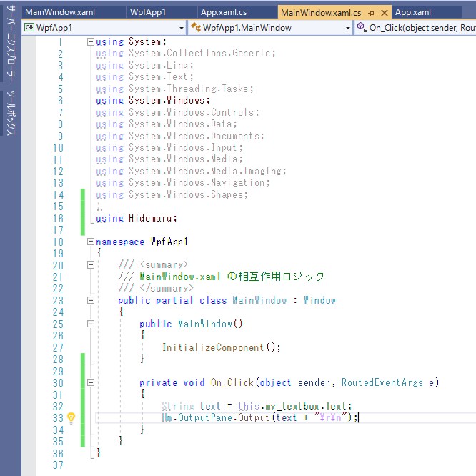This screenshot has height=476, width=476.
Task: Switch to the MainWindow.xaml tab
Action: 60,13
